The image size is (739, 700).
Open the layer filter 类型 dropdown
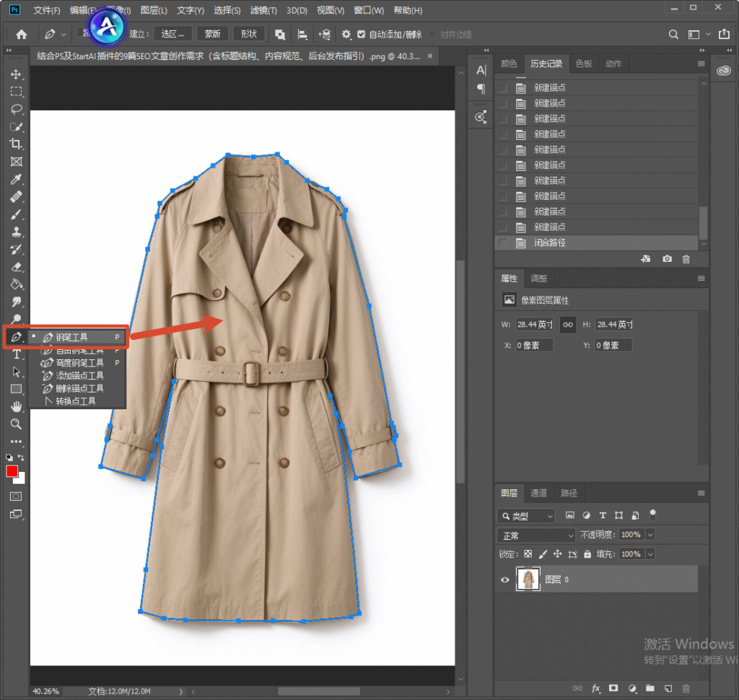[x=526, y=516]
